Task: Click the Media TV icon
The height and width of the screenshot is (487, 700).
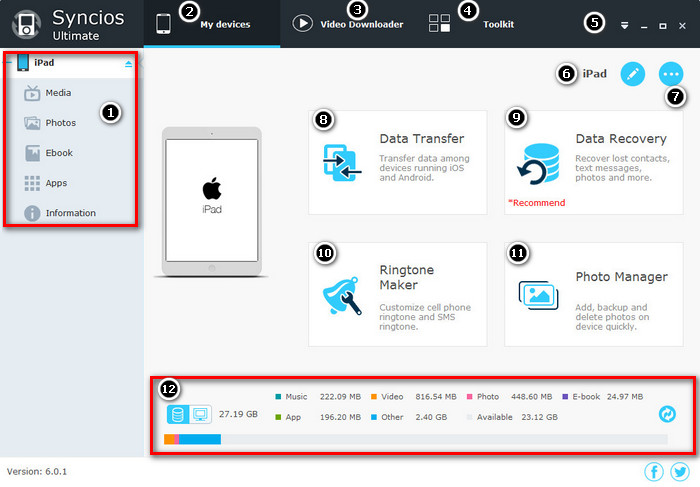Action: 32,93
